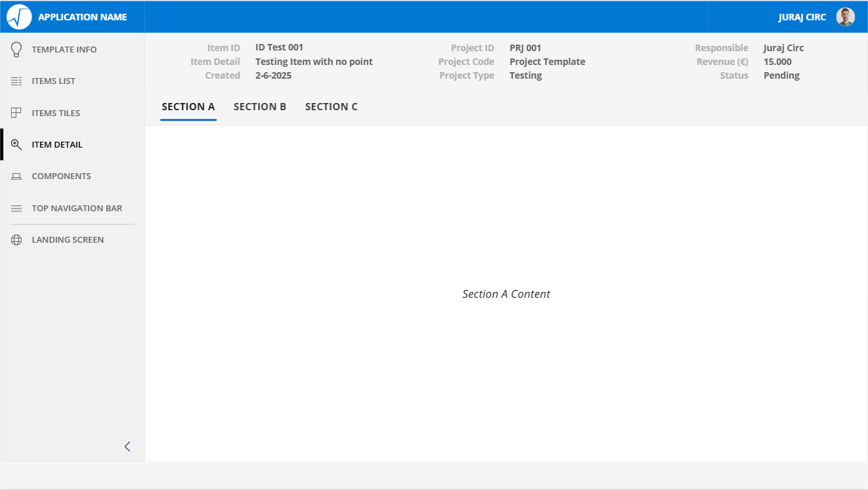Click the Item Detail magnifier icon
868x490 pixels.
16,145
